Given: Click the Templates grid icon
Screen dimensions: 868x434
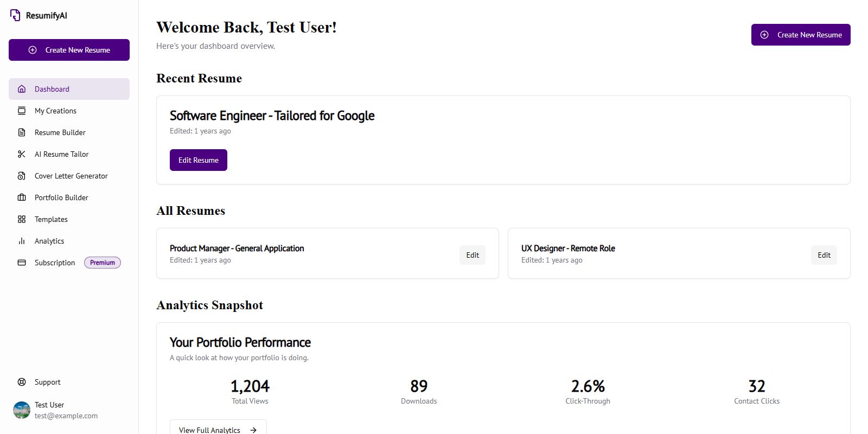Looking at the screenshot, I should pyautogui.click(x=22, y=219).
